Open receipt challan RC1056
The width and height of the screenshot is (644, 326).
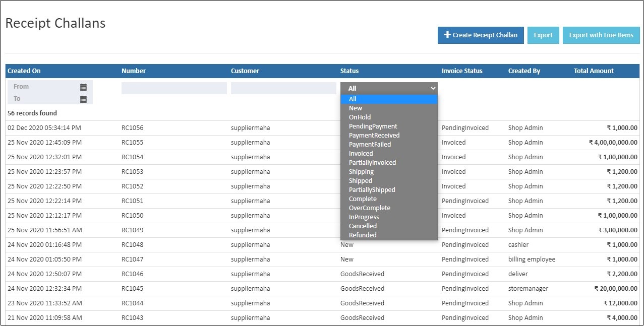pos(133,128)
